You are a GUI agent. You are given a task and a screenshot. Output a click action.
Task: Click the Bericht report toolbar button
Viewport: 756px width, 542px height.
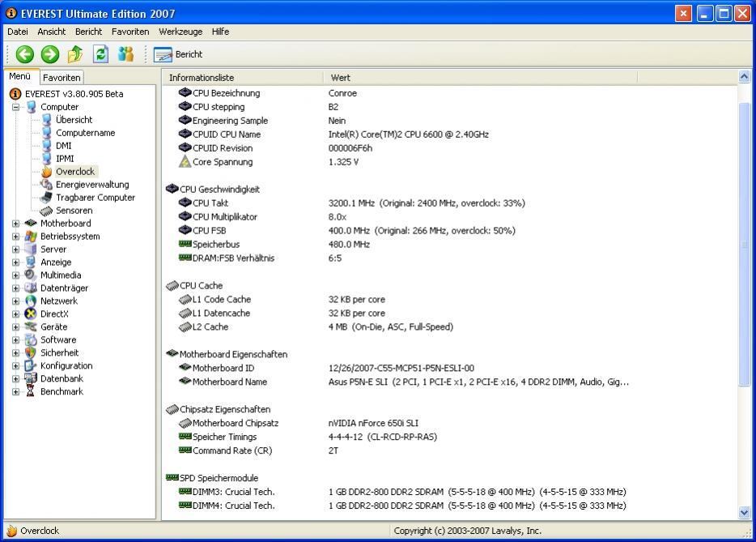tap(178, 54)
